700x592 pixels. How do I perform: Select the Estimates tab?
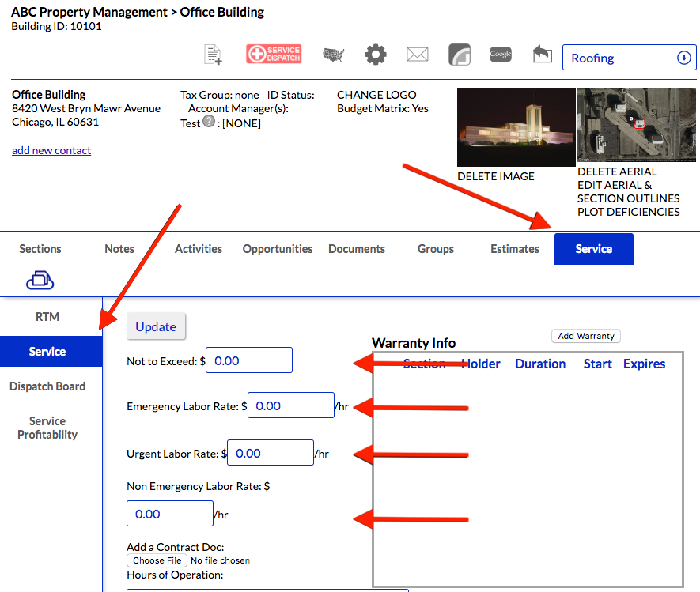click(x=515, y=249)
